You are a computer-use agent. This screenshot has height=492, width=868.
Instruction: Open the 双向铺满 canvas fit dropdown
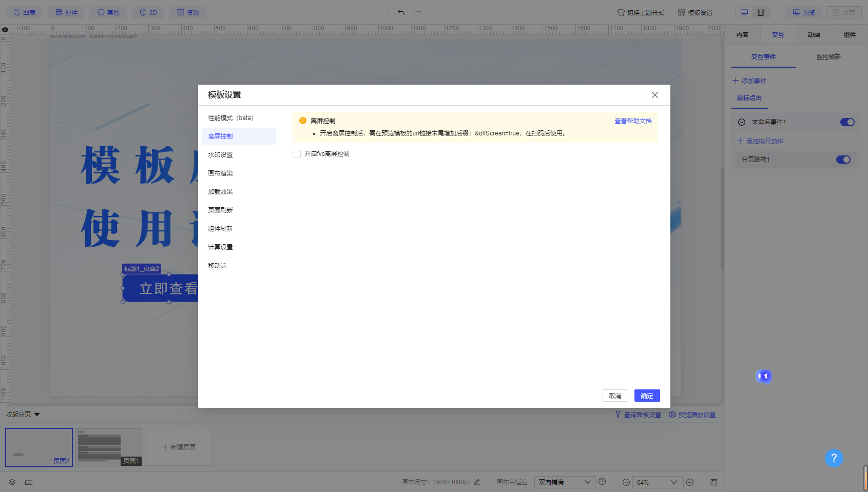(x=565, y=482)
